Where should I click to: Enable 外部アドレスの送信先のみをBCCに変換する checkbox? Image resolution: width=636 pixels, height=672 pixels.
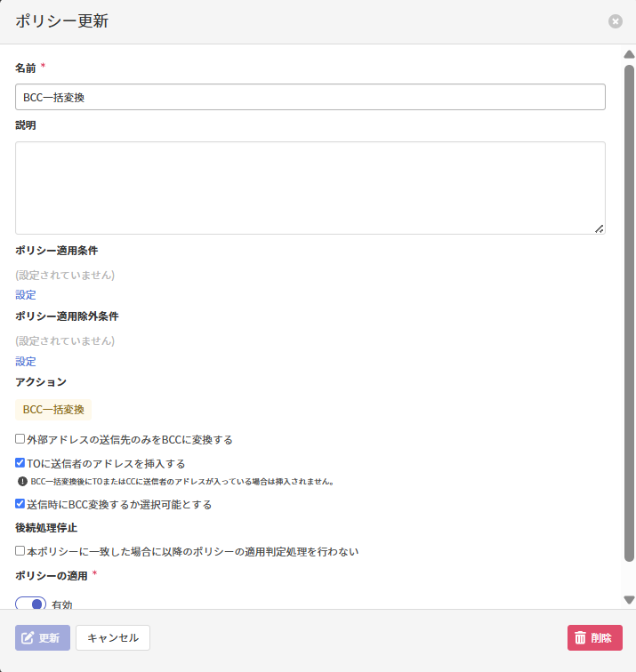[x=20, y=439]
